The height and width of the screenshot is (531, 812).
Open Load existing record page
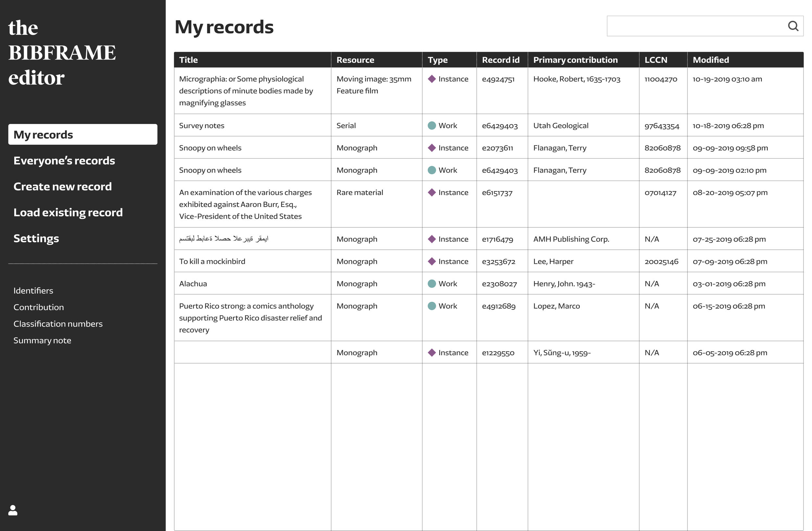pyautogui.click(x=68, y=213)
